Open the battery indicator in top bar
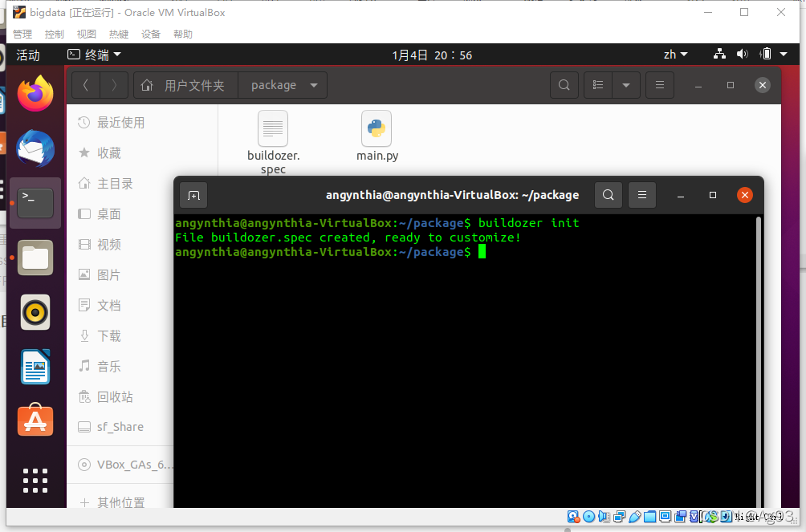Viewport: 806px width, 532px height. point(765,54)
